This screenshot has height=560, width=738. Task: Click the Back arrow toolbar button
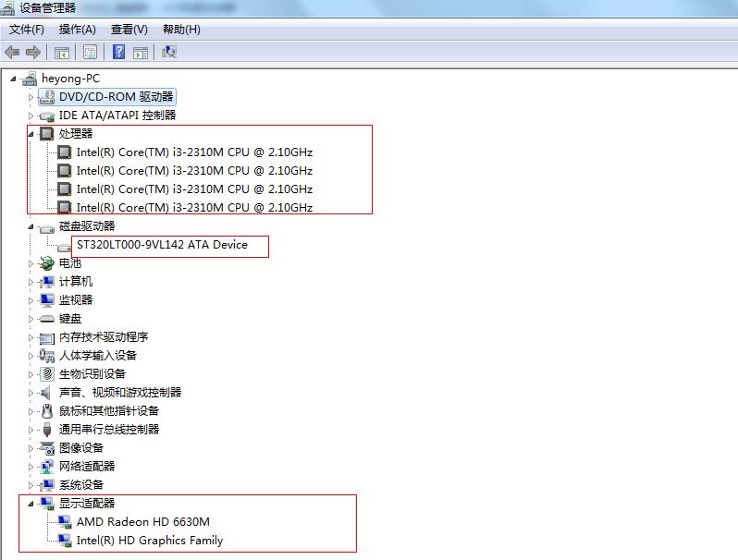coord(12,52)
